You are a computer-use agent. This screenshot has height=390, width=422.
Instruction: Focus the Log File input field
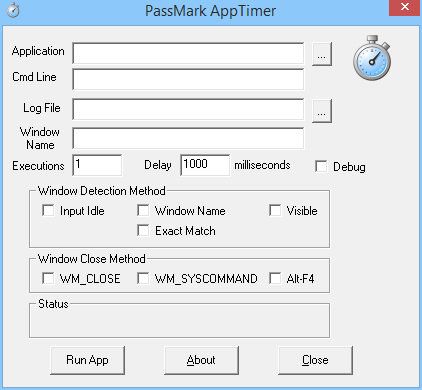(188, 109)
